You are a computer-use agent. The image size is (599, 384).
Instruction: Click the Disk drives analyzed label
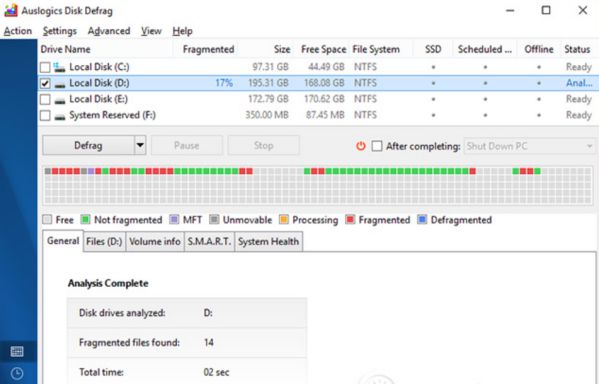coord(122,313)
